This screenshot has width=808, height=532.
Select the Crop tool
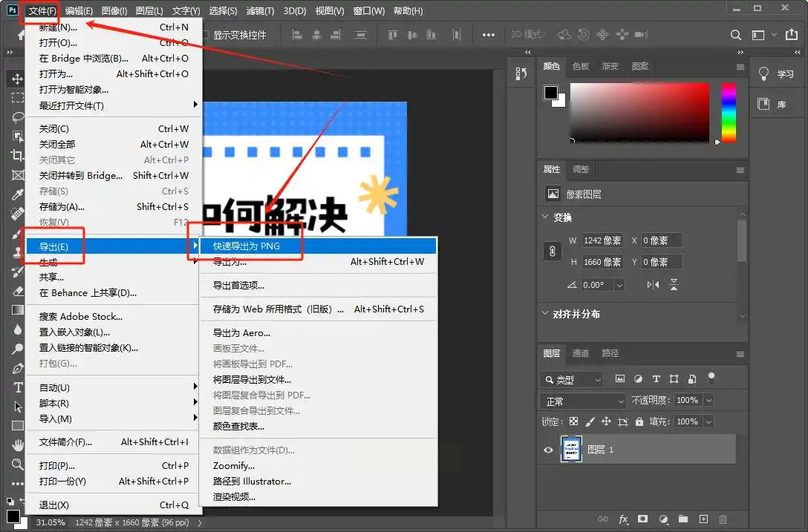click(x=17, y=156)
